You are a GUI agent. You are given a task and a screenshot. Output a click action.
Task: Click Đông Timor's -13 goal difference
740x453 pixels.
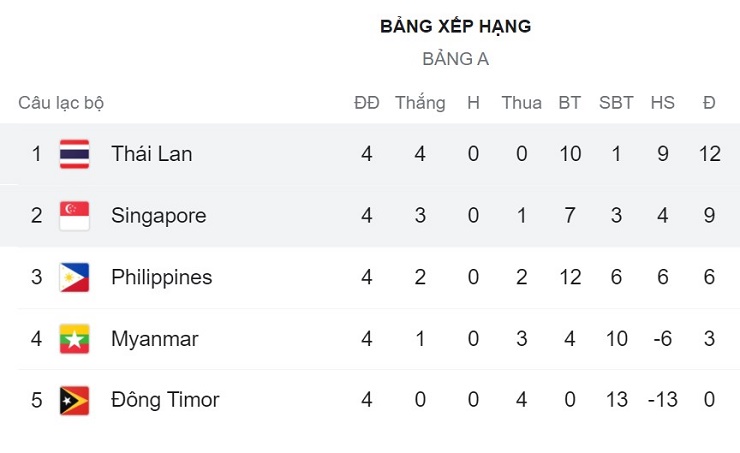coord(662,401)
